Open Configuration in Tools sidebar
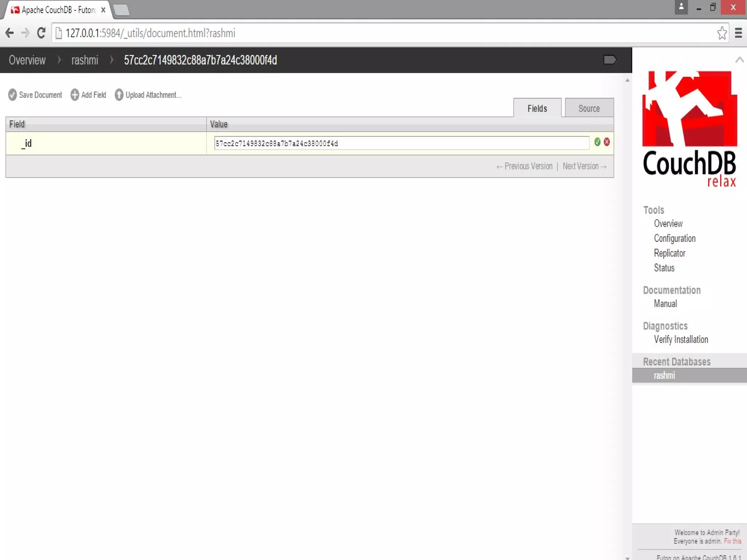 [674, 238]
